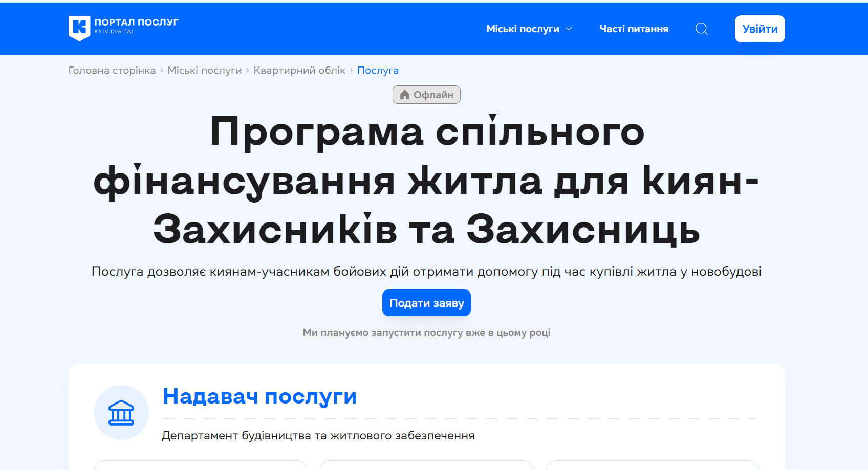The image size is (868, 470).
Task: Open the search magnifier icon
Action: pyautogui.click(x=702, y=29)
